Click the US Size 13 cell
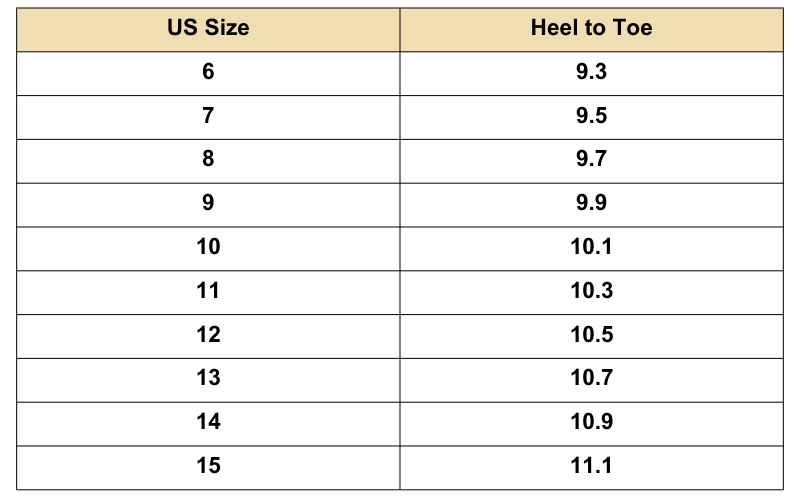The width and height of the screenshot is (800, 500). coord(208,378)
